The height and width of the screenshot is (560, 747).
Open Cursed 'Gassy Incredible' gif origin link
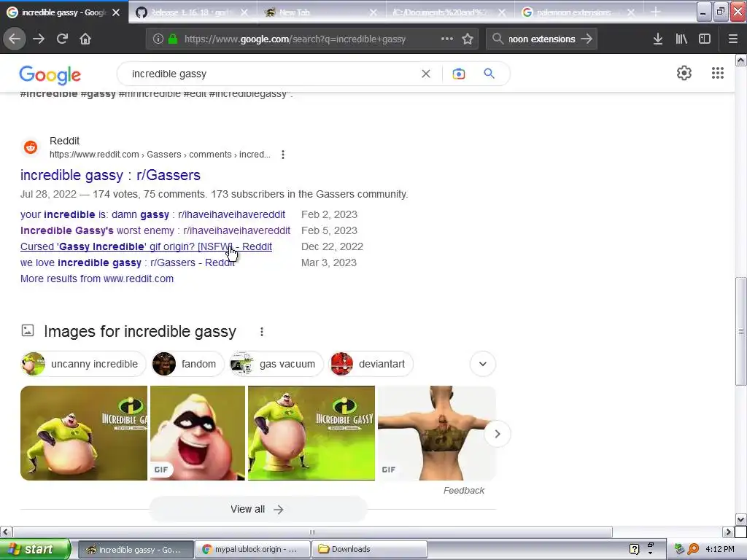click(x=146, y=246)
